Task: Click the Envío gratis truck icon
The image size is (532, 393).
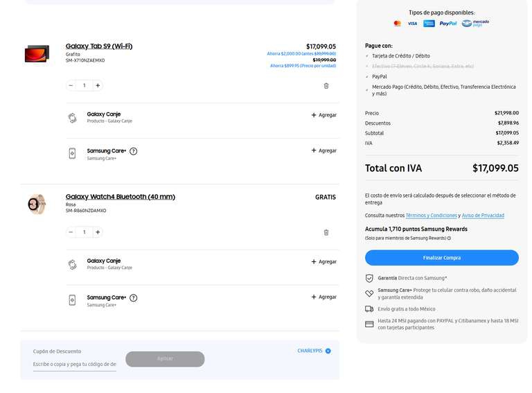Action: tap(369, 309)
